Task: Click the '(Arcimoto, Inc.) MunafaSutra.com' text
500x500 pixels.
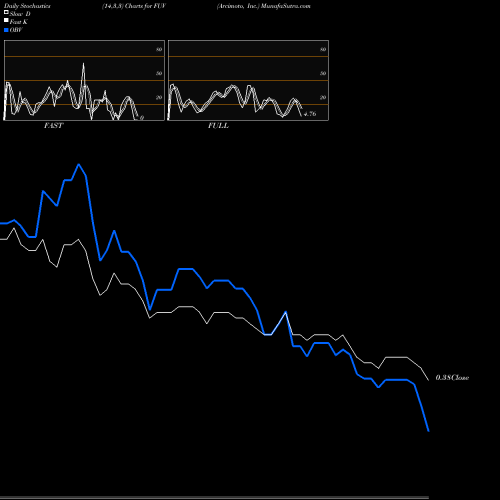Action: (x=264, y=6)
